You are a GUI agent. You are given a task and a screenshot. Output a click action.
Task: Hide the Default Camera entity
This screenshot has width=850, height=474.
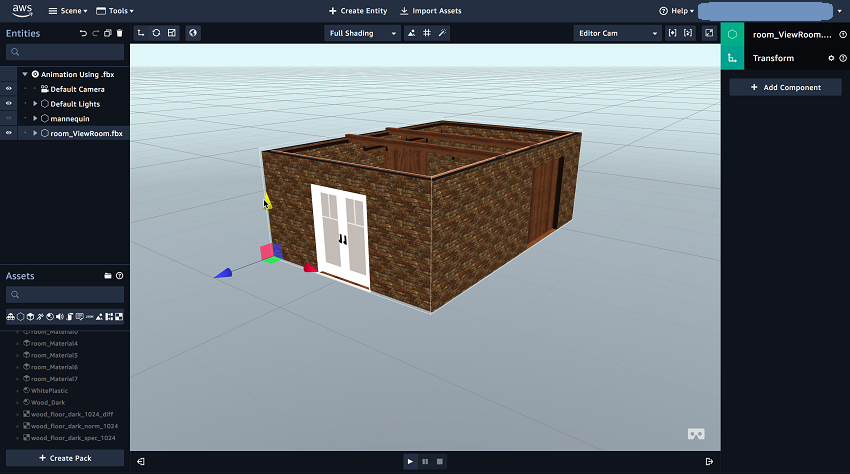9,89
